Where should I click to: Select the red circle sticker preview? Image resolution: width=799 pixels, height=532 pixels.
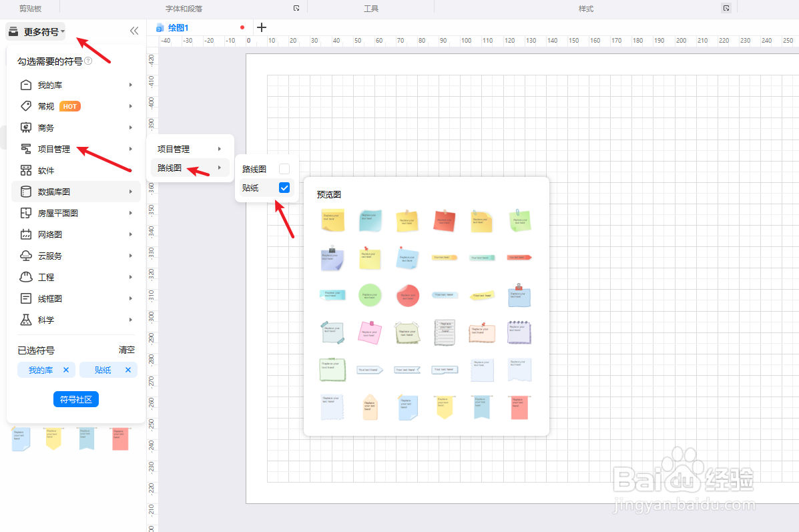coord(408,295)
